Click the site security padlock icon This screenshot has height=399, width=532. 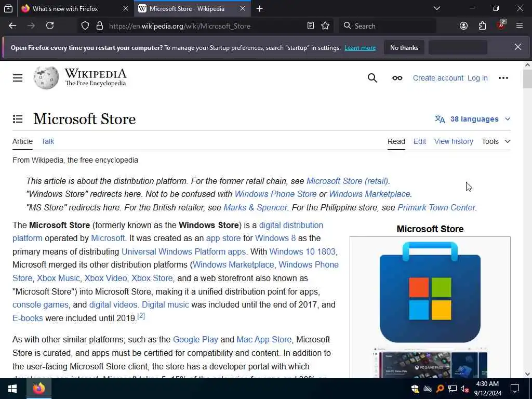click(x=99, y=26)
